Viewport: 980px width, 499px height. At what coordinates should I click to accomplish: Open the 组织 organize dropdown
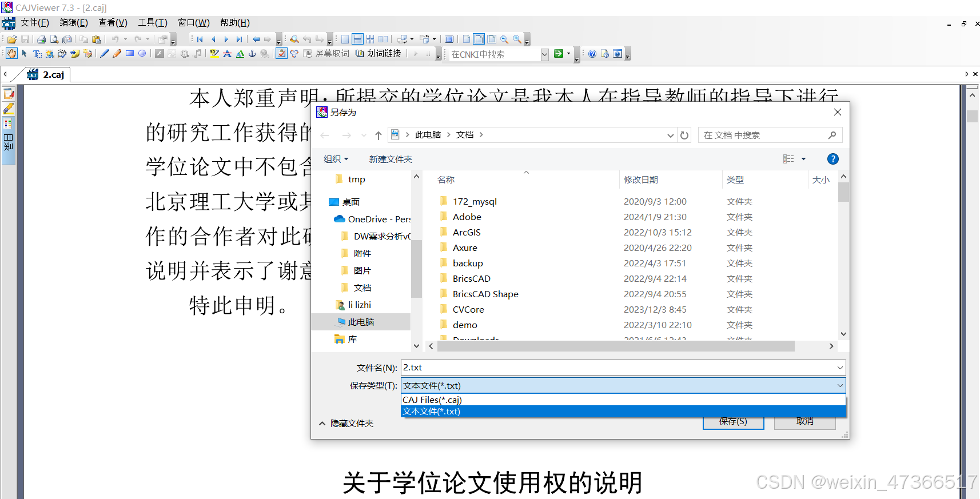[336, 159]
